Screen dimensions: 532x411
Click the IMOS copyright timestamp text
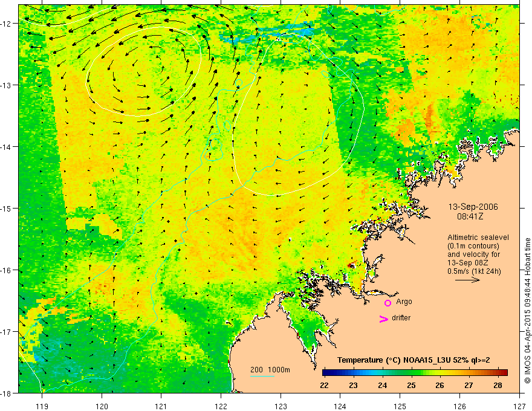(x=527, y=311)
